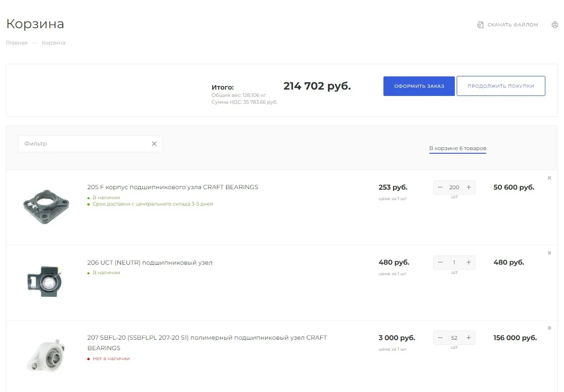
Task: Click the white 207 SBFL-20 product image
Action: [x=45, y=355]
